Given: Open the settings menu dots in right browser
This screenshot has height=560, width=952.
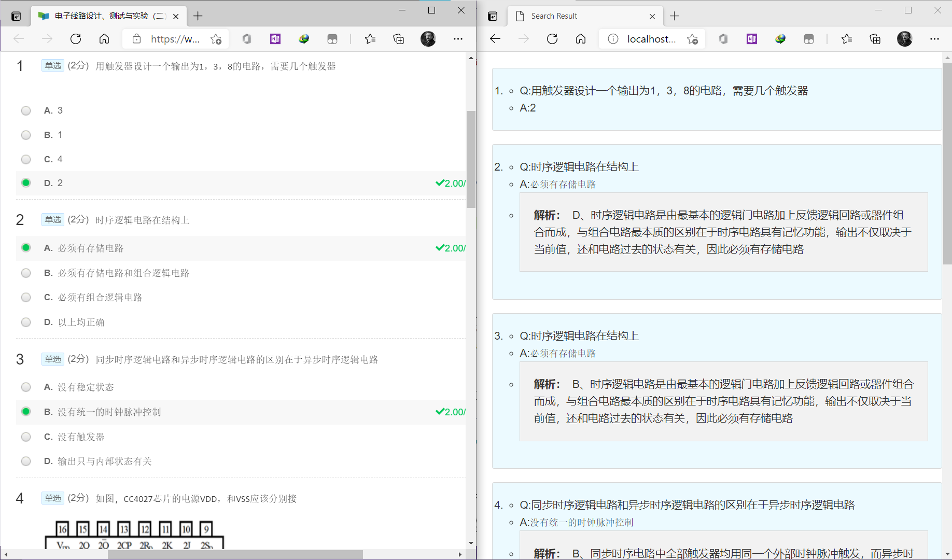Looking at the screenshot, I should coord(934,39).
